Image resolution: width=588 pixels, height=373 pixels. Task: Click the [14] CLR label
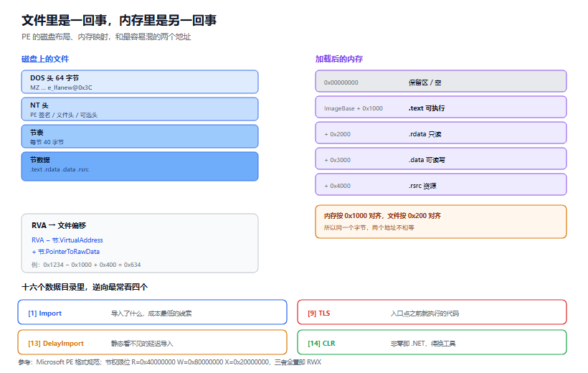point(321,344)
